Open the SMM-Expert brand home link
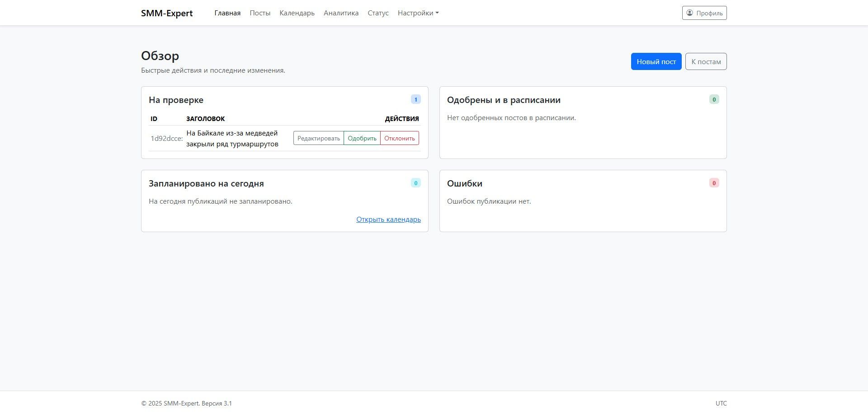Screen dimensions: 868x415 point(167,13)
